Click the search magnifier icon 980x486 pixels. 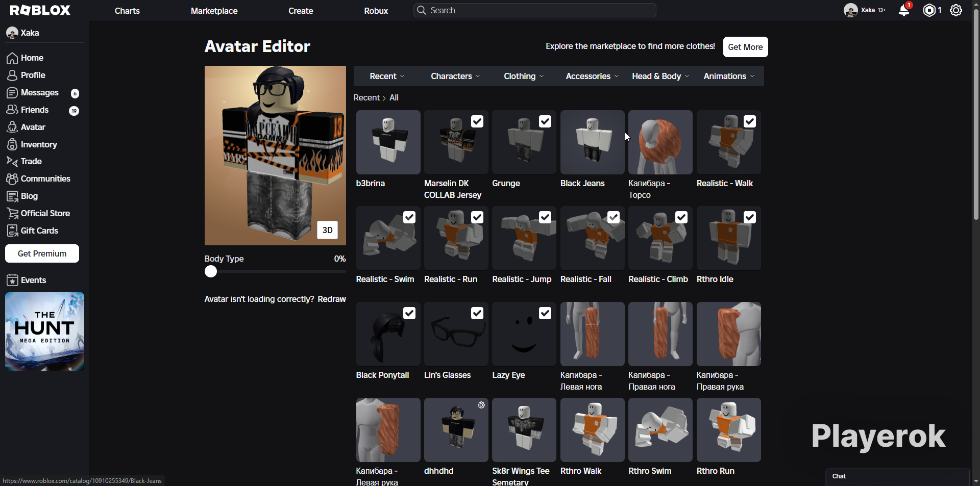click(x=421, y=10)
